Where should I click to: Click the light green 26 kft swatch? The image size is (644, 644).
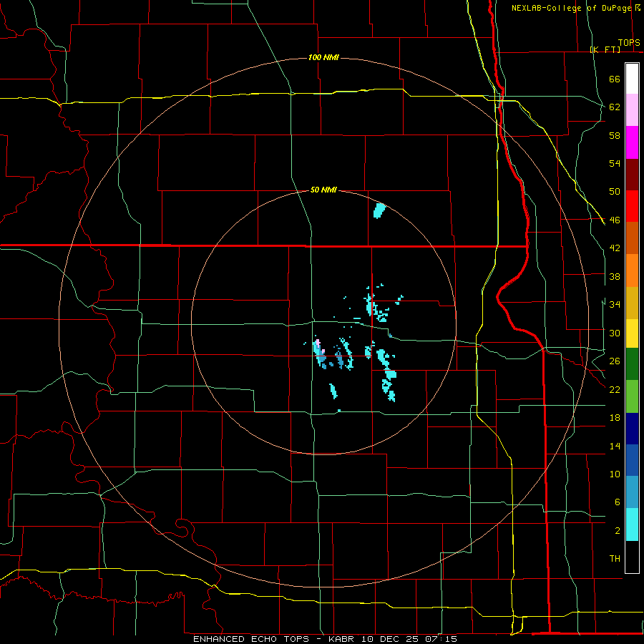(x=632, y=396)
